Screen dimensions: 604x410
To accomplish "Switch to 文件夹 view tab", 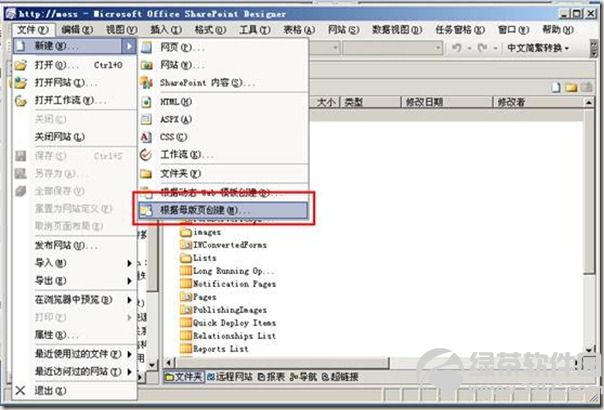I will [x=183, y=377].
